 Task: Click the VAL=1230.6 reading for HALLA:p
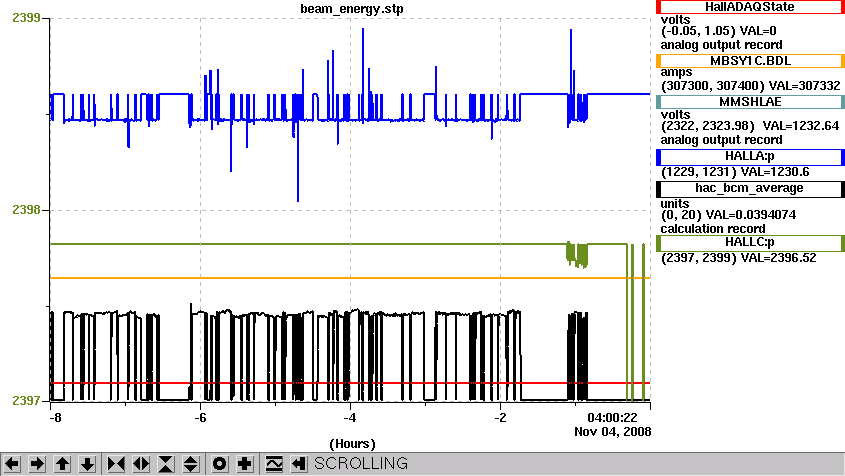click(775, 173)
